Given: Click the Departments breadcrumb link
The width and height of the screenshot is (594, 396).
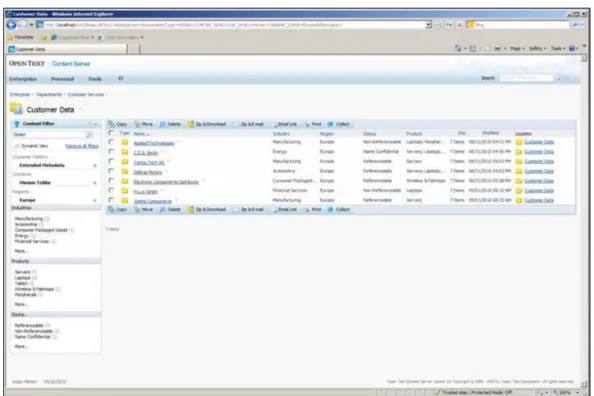Looking at the screenshot, I should 48,94.
